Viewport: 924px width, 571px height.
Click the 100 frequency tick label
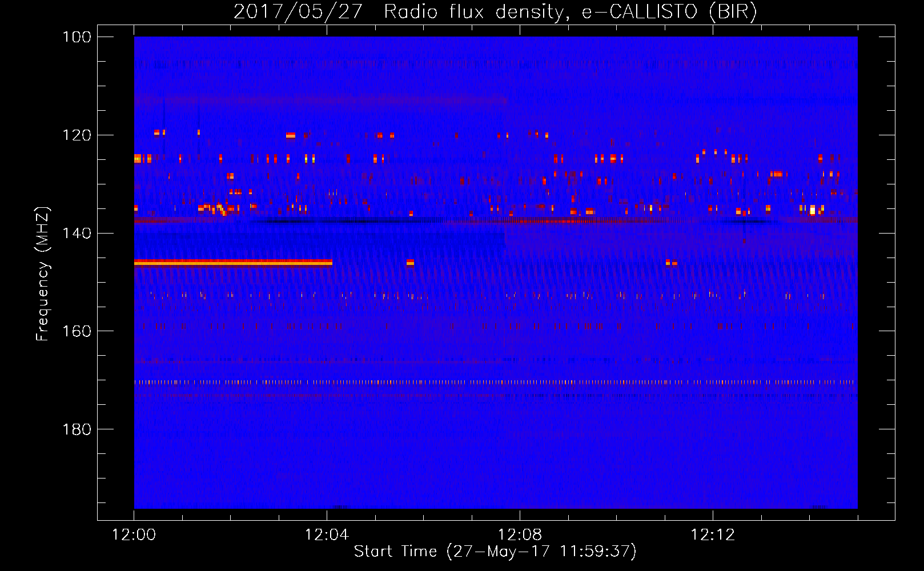tap(77, 37)
